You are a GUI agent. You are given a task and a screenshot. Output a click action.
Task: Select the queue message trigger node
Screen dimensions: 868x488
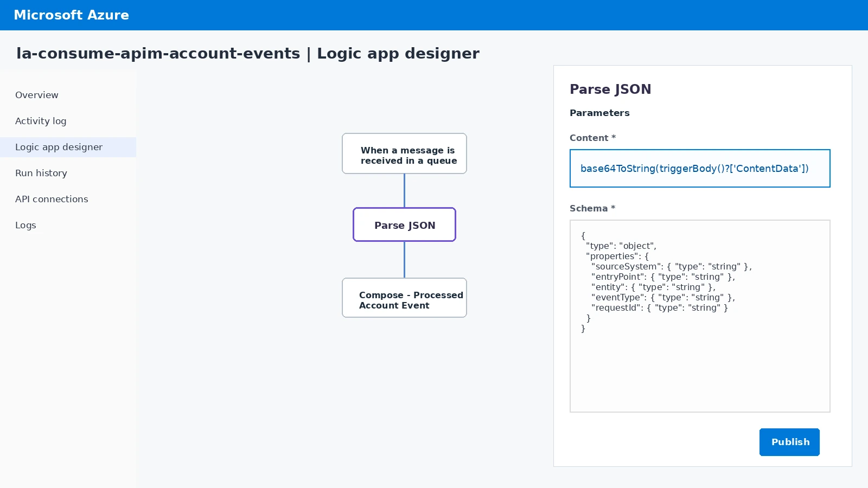[x=404, y=153]
